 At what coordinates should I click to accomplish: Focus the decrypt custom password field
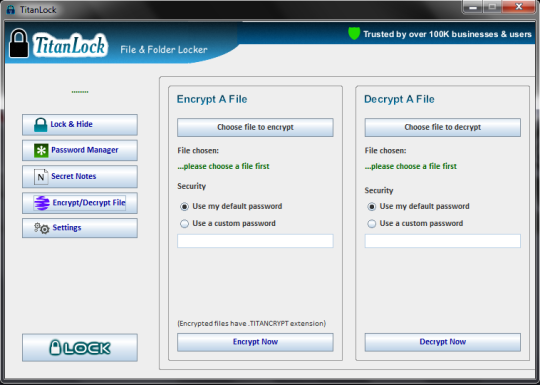(x=443, y=241)
